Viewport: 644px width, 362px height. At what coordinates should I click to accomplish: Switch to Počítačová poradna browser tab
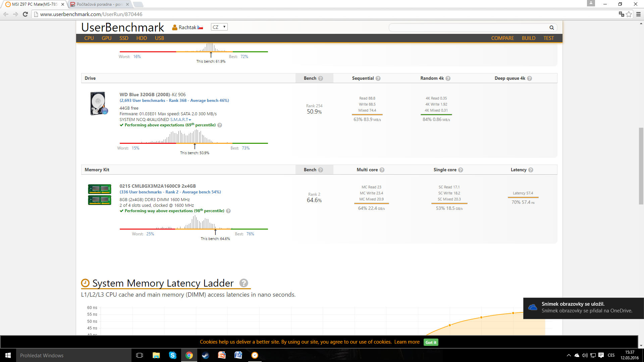coord(99,4)
